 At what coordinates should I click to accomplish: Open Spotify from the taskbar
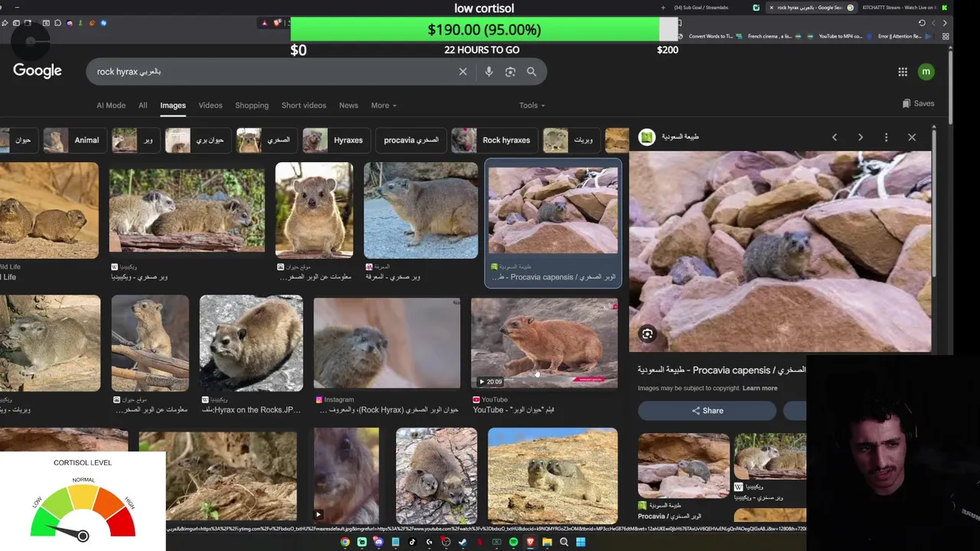coord(514,542)
